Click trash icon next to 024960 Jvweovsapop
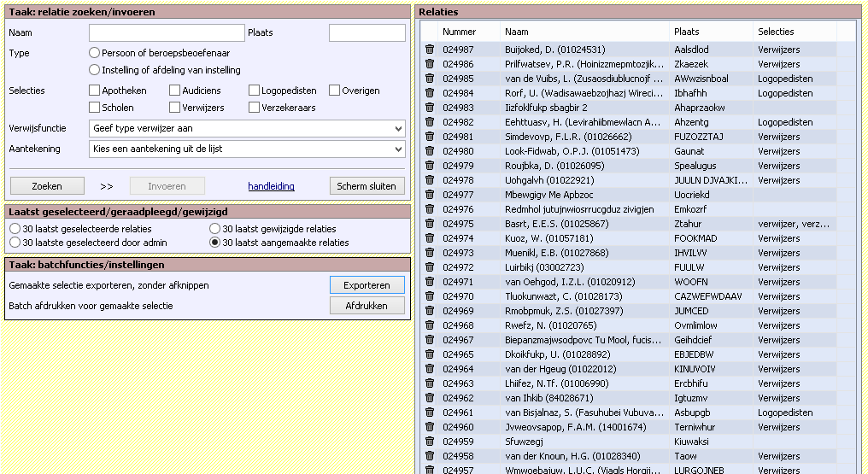868x474 pixels. (x=430, y=427)
